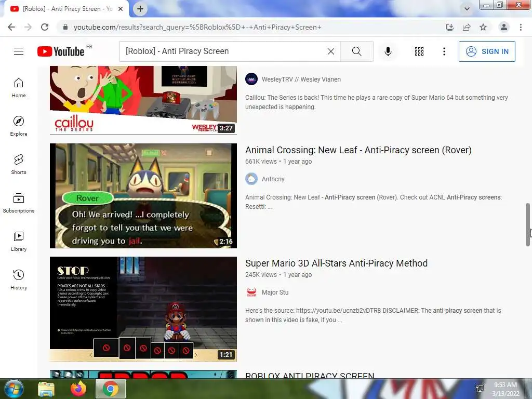Click the Anthcny channel avatar
This screenshot has width=532, height=399.
[251, 179]
